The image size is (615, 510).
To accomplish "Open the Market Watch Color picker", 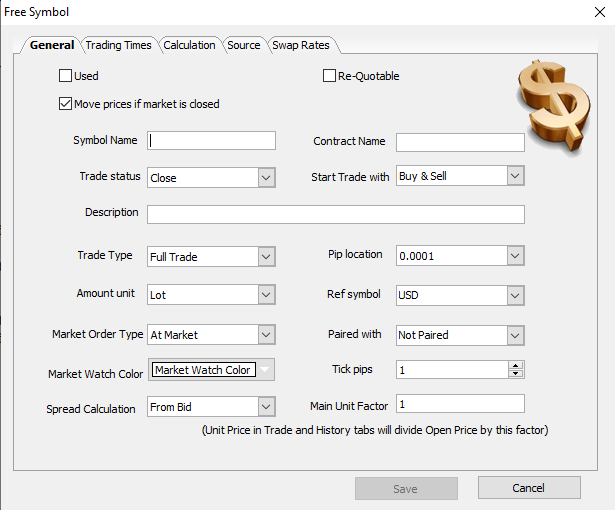I will [x=211, y=370].
